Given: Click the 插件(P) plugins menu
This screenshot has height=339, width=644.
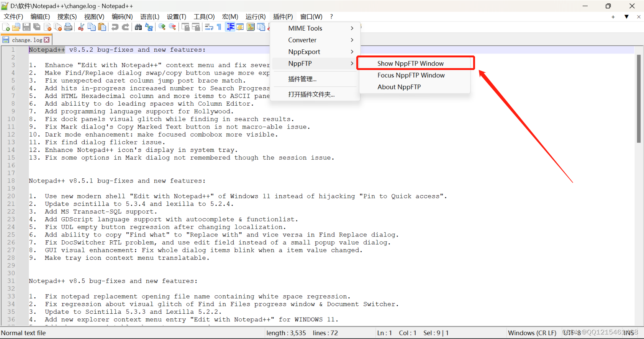Looking at the screenshot, I should click(x=283, y=16).
